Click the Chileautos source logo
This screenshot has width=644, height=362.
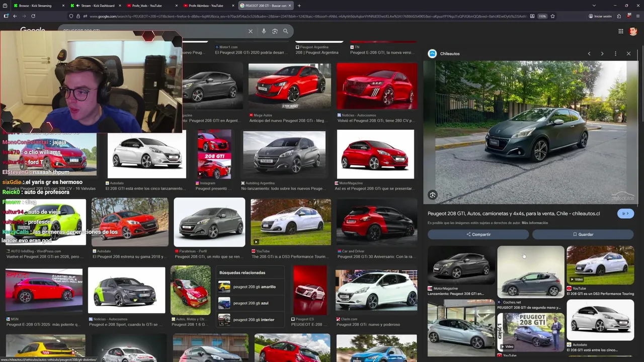432,53
